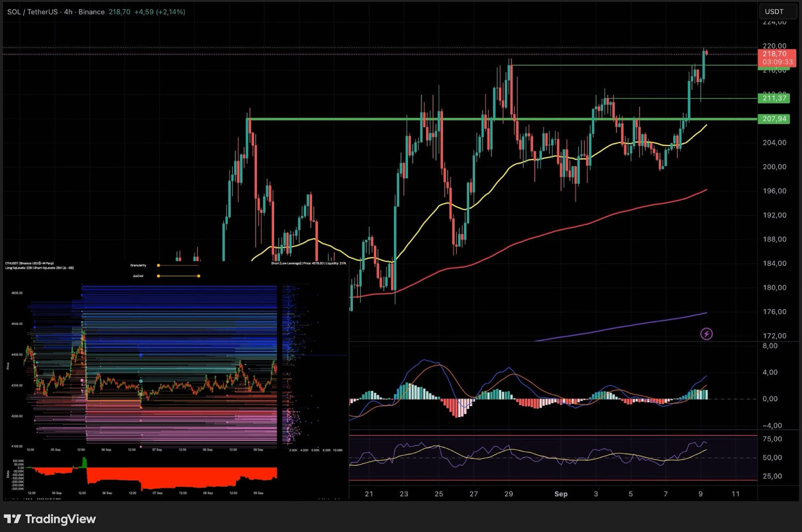This screenshot has height=532, width=802.
Task: Click 192,00 on the price scale
Action: [774, 215]
